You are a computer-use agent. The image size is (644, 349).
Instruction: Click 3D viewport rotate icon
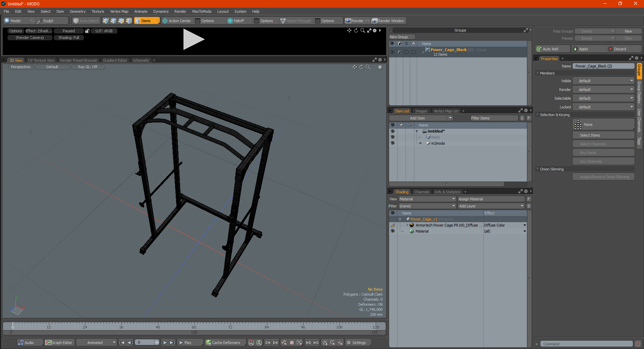click(361, 67)
